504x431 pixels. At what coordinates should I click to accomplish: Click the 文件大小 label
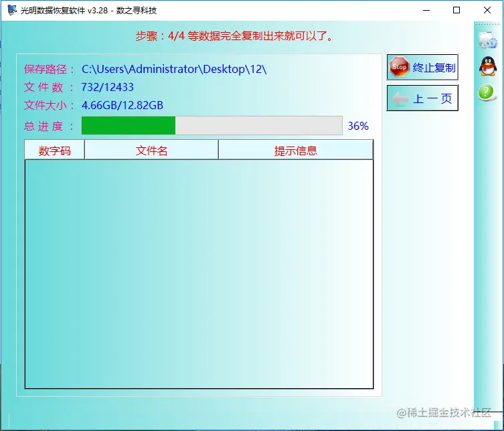pos(49,105)
